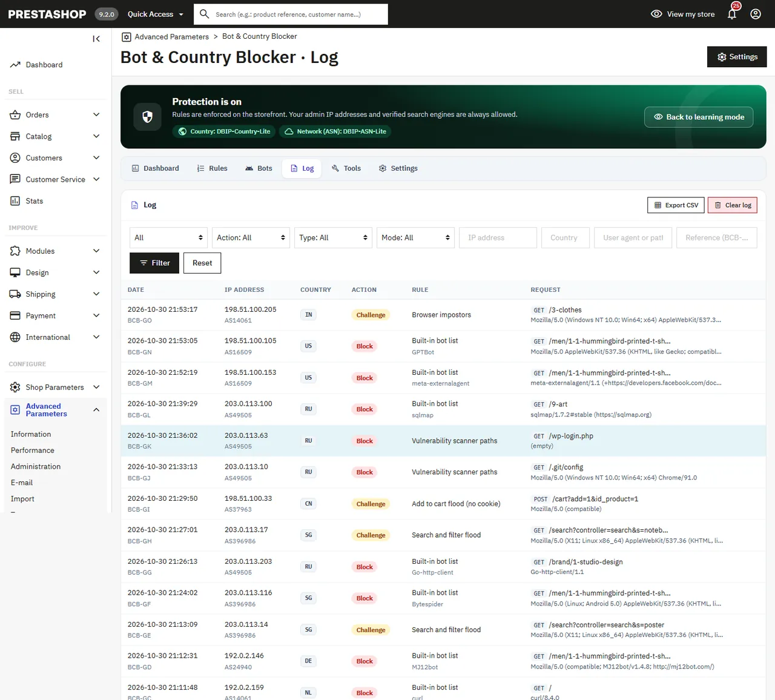Apply filters with the Filter button
This screenshot has width=775, height=700.
click(154, 263)
